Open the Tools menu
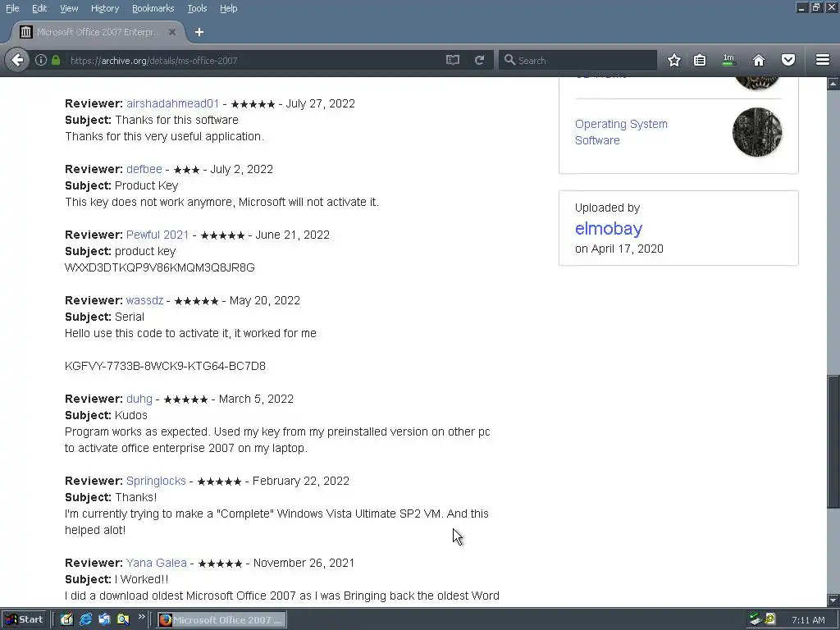The image size is (840, 630). (197, 8)
